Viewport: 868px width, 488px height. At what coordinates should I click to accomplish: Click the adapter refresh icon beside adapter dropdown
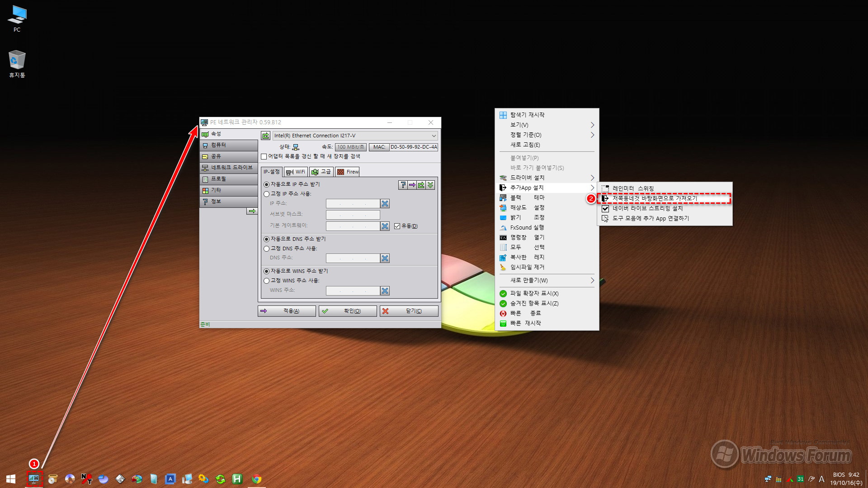[x=266, y=136]
